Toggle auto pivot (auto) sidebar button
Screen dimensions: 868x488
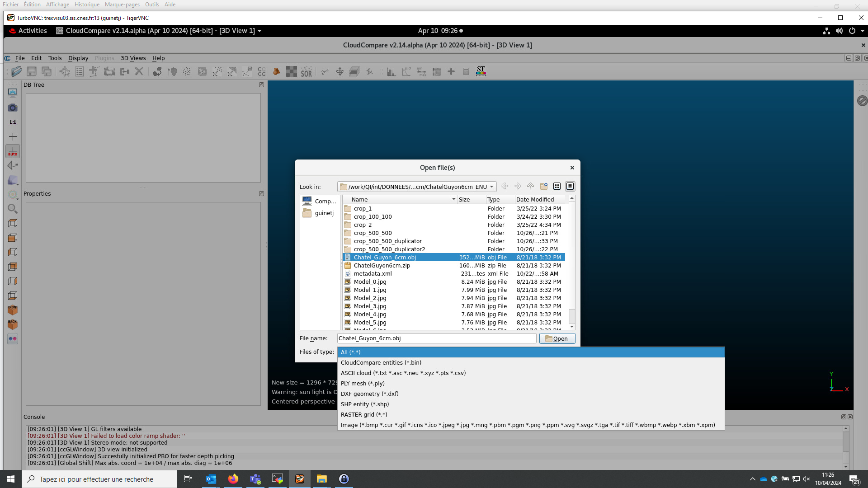tap(13, 151)
